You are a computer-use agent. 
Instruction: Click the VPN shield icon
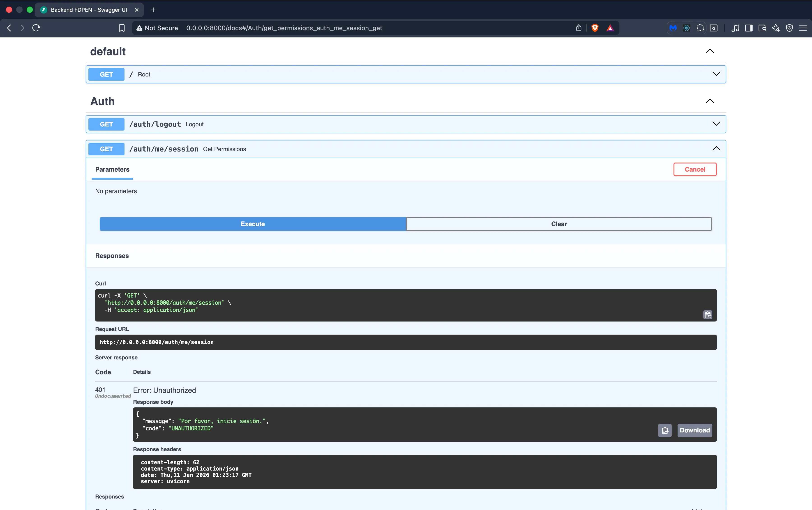pyautogui.click(x=789, y=28)
